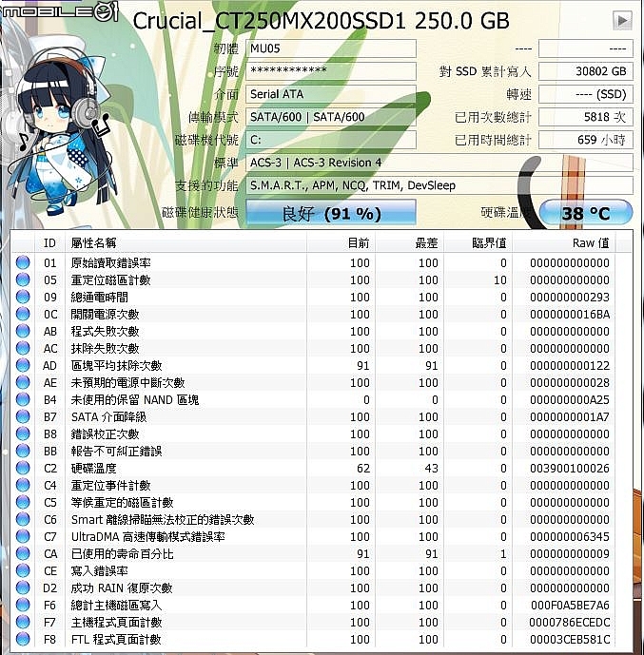The height and width of the screenshot is (655, 644).
Task: Click the blue status orb for attribute 01
Action: pyautogui.click(x=23, y=262)
